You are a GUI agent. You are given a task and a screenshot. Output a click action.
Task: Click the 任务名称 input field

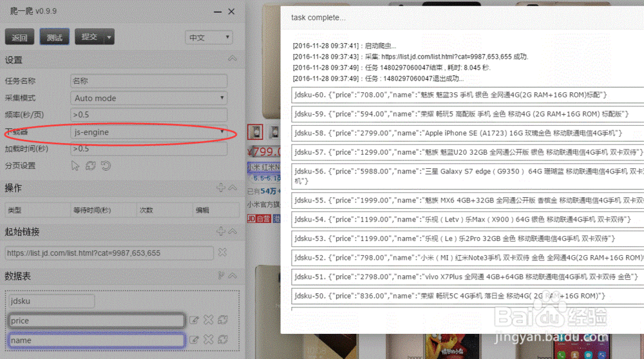tap(149, 81)
